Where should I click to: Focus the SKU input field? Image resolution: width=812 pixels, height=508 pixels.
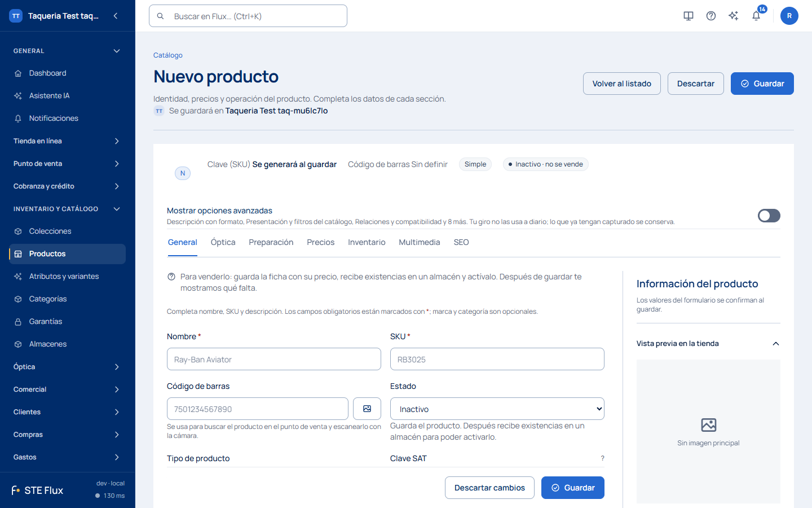coord(497,359)
